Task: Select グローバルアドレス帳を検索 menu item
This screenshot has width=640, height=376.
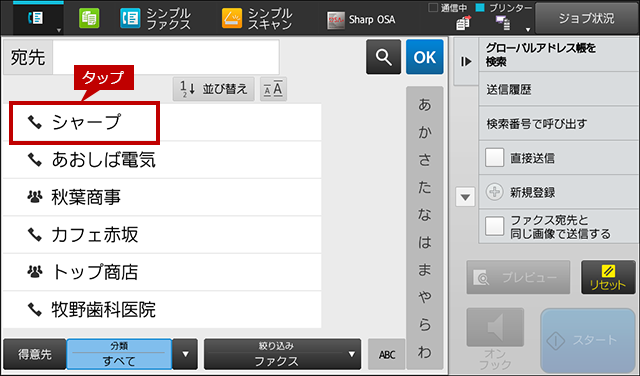Action: (x=558, y=55)
